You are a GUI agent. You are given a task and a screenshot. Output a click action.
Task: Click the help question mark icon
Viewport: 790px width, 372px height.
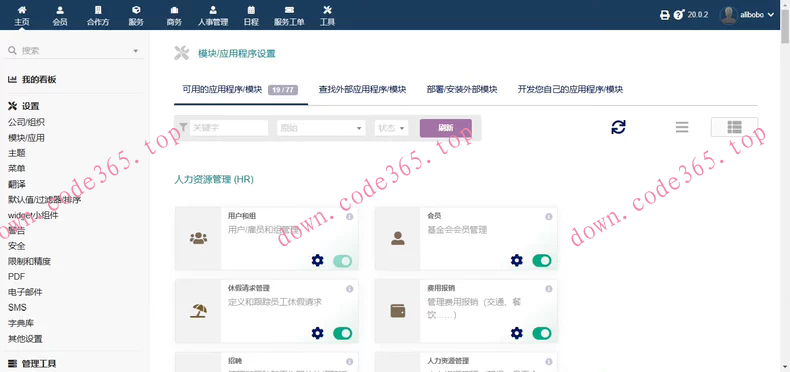point(679,15)
